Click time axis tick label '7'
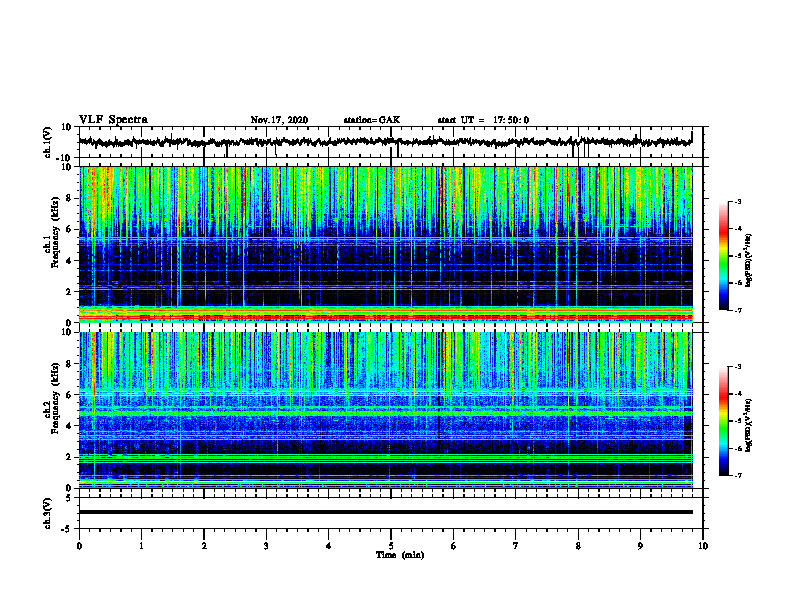 pos(516,546)
